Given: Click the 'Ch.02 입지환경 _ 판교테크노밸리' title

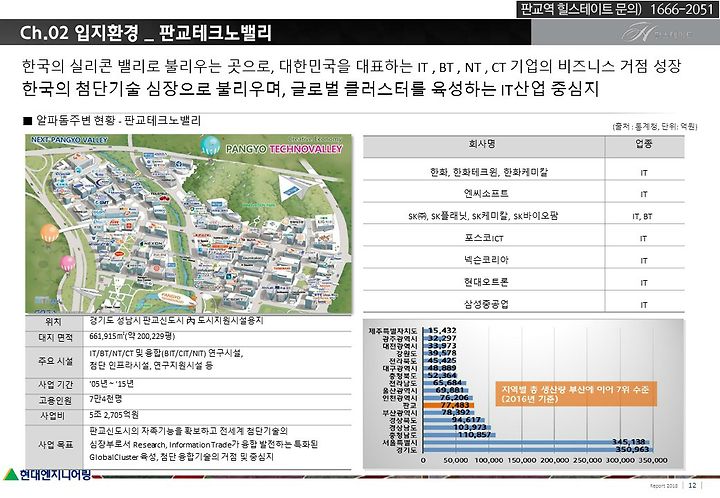Looking at the screenshot, I should point(146,33).
